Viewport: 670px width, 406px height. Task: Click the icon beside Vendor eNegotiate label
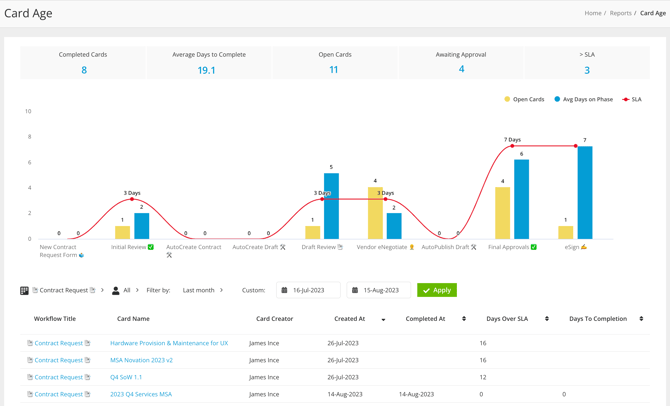click(x=411, y=247)
